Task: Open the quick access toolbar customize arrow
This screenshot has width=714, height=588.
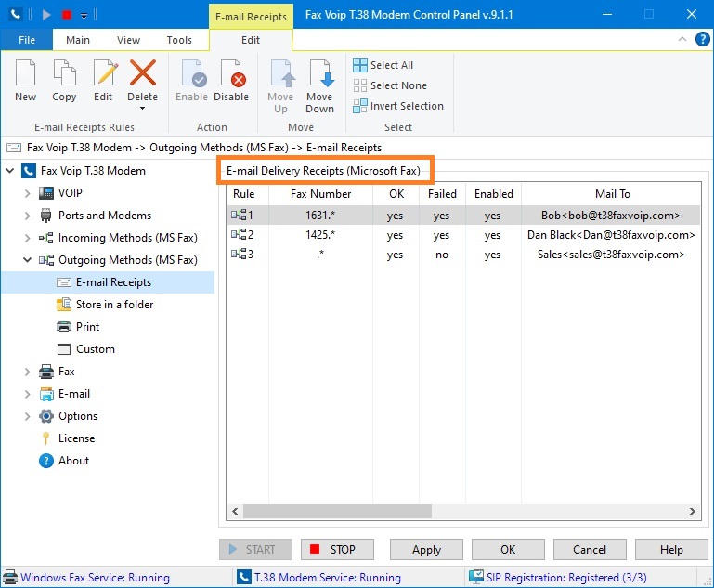Action: 84,16
